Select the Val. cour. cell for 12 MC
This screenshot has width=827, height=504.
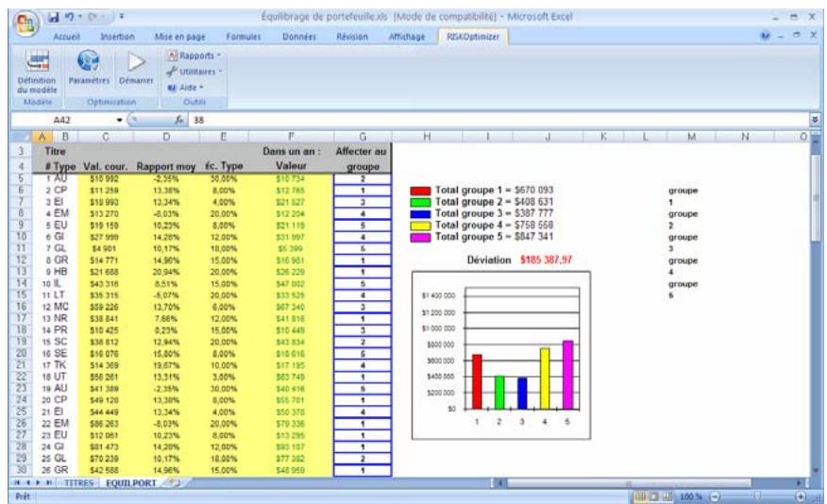[x=105, y=307]
